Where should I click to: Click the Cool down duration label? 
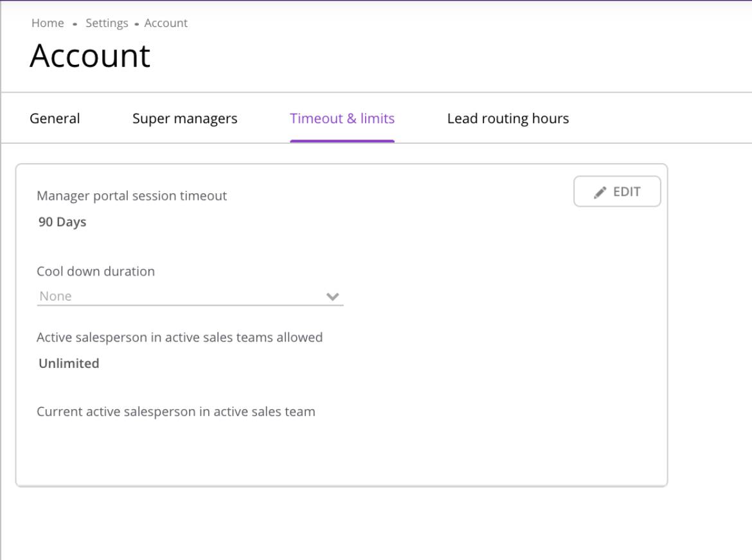click(96, 272)
